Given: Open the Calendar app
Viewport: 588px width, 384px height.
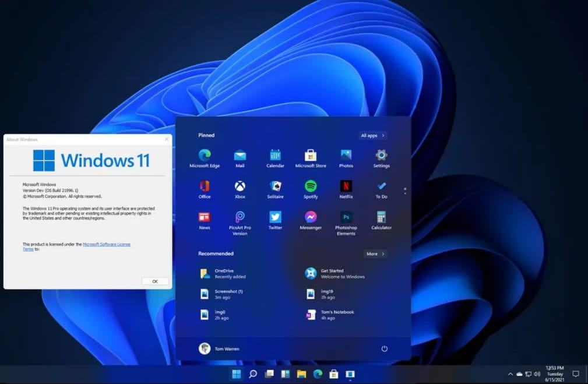Looking at the screenshot, I should pos(275,154).
